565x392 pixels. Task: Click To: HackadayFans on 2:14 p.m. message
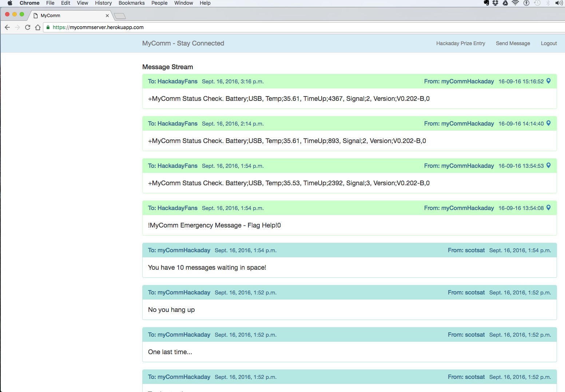[x=173, y=123]
